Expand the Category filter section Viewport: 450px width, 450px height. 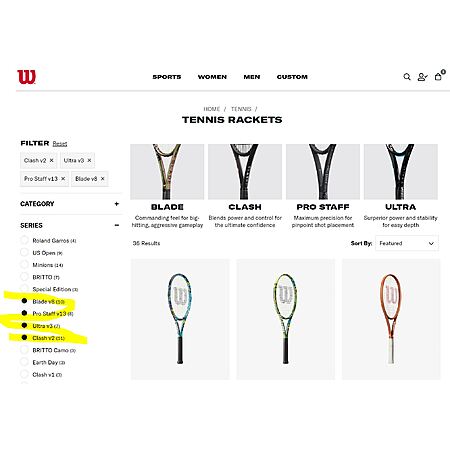click(116, 204)
